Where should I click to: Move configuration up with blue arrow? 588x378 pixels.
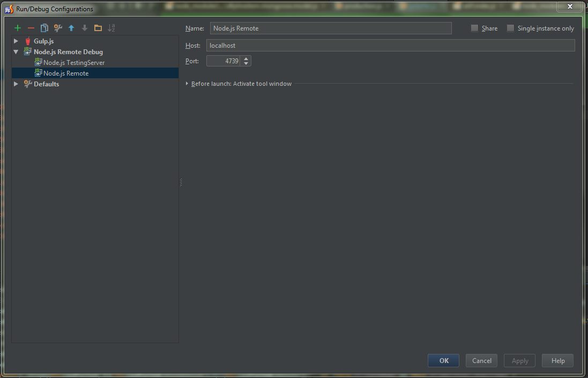[71, 28]
